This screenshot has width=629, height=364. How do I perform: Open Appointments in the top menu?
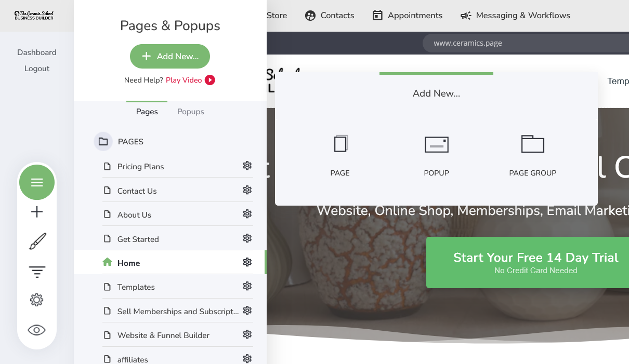tap(408, 16)
